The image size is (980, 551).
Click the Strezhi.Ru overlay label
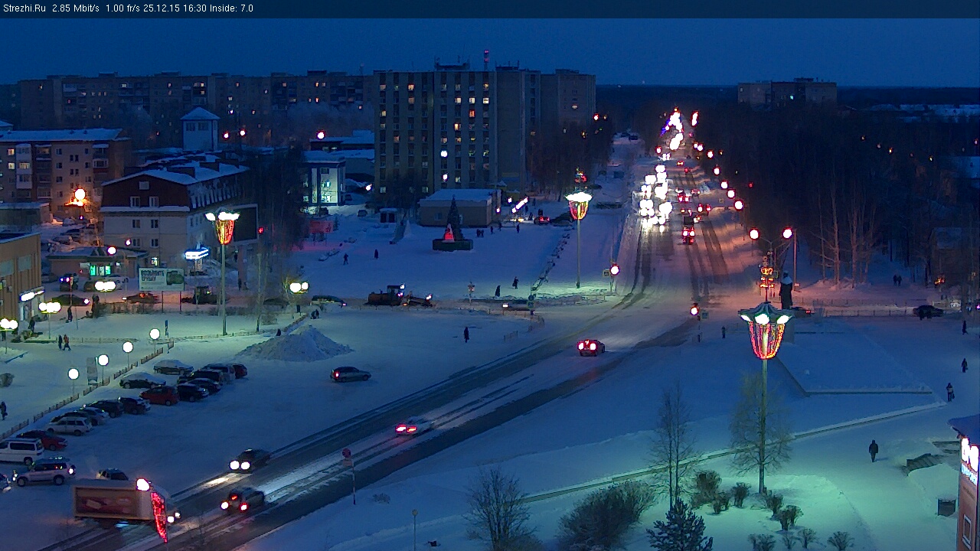point(24,8)
